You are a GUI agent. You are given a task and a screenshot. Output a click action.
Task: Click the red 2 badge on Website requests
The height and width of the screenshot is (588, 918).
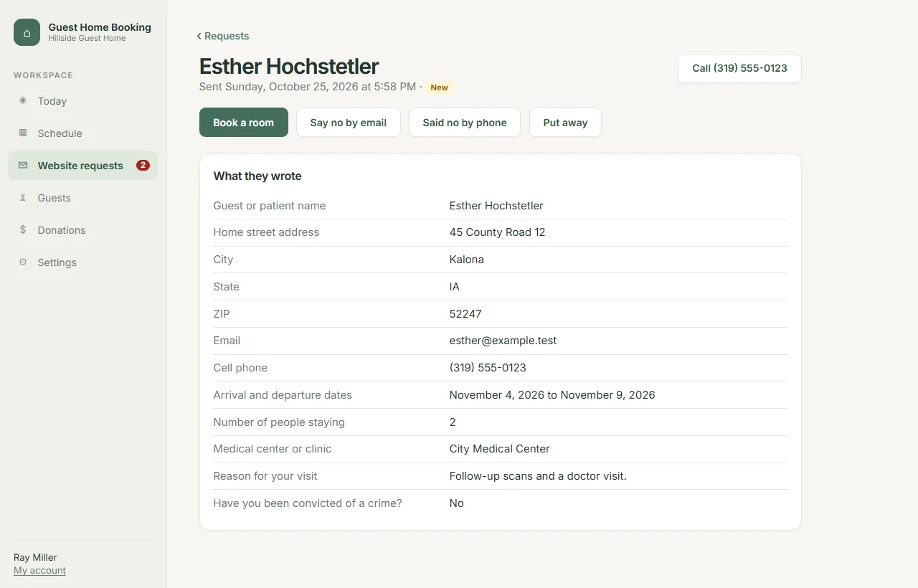(143, 166)
